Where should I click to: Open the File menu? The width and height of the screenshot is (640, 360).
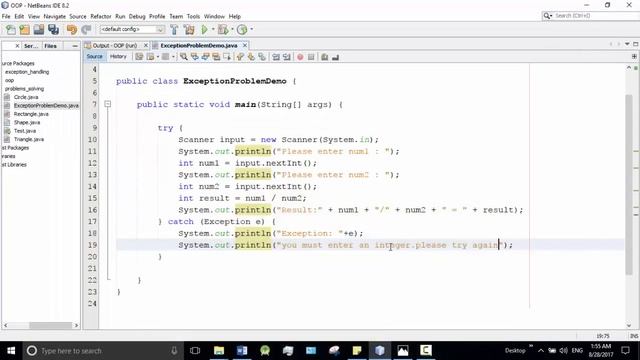[x=6, y=16]
